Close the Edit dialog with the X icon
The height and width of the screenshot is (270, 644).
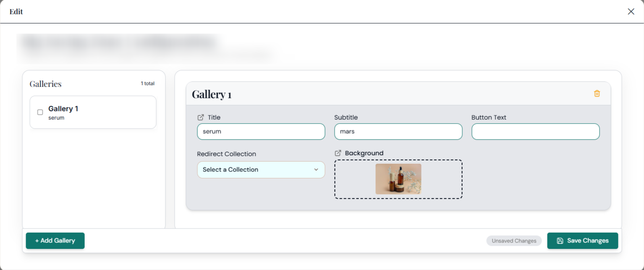[631, 11]
